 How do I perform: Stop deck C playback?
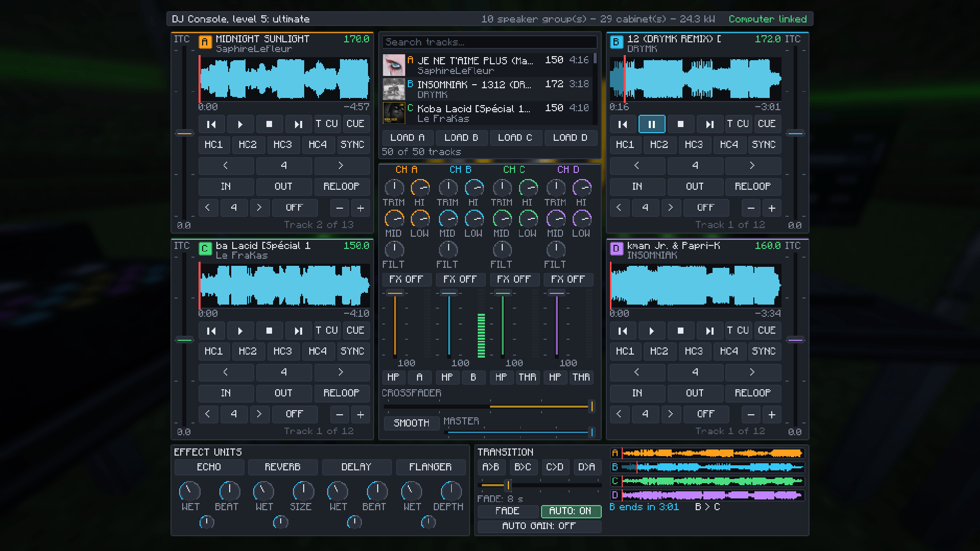(x=269, y=331)
